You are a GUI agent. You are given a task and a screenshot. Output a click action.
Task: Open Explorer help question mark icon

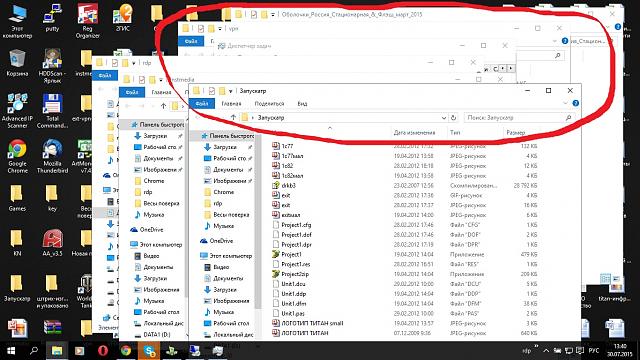pyautogui.click(x=576, y=103)
